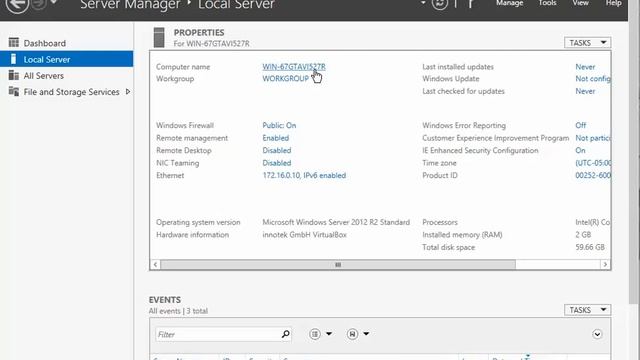The width and height of the screenshot is (640, 360).
Task: Click the Processors Intel(R) value
Action: 593,222
